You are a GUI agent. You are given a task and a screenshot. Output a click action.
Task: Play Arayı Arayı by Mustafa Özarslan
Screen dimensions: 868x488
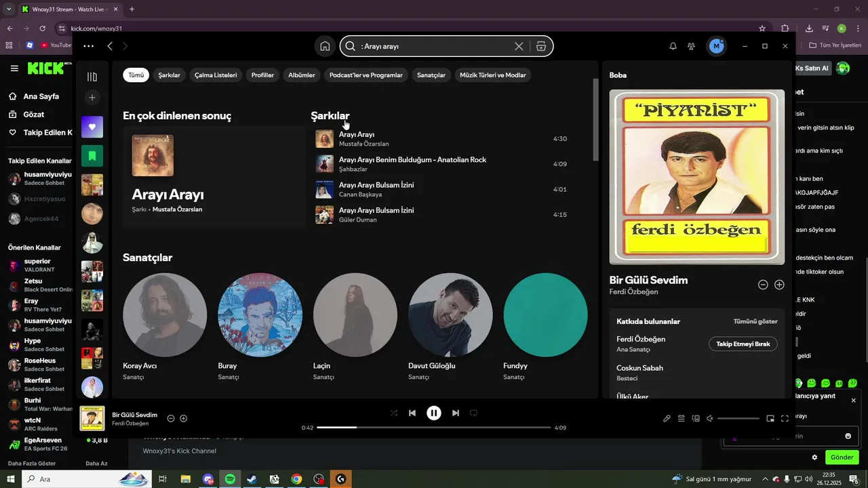(x=441, y=139)
